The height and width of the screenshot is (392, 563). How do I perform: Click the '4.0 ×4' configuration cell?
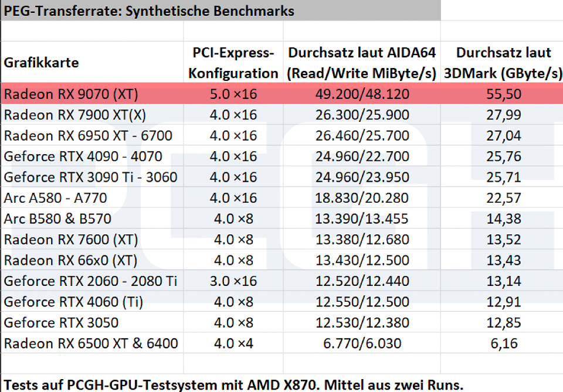tap(233, 343)
